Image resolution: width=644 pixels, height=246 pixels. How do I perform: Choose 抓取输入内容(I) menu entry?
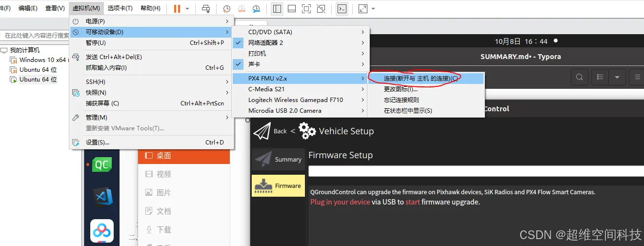click(152, 68)
